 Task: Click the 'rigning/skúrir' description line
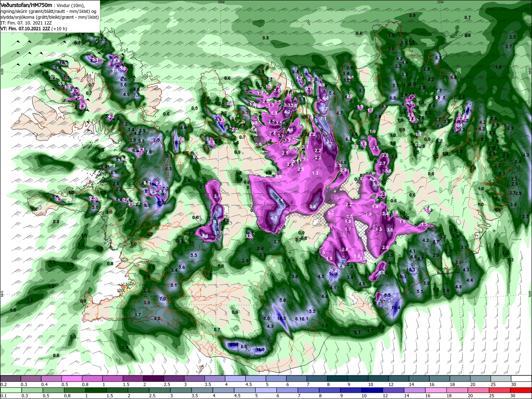[48, 12]
